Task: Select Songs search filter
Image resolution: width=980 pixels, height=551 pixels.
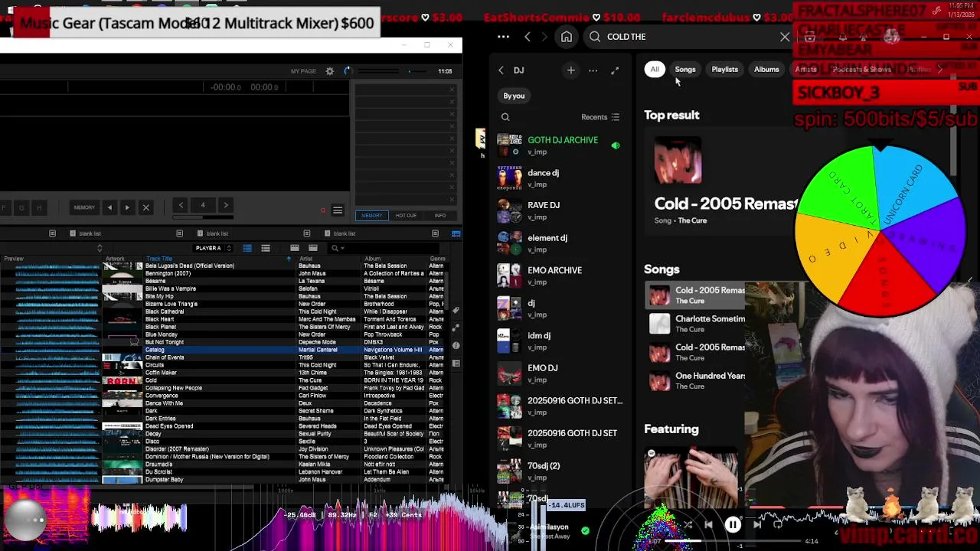Action: (685, 70)
